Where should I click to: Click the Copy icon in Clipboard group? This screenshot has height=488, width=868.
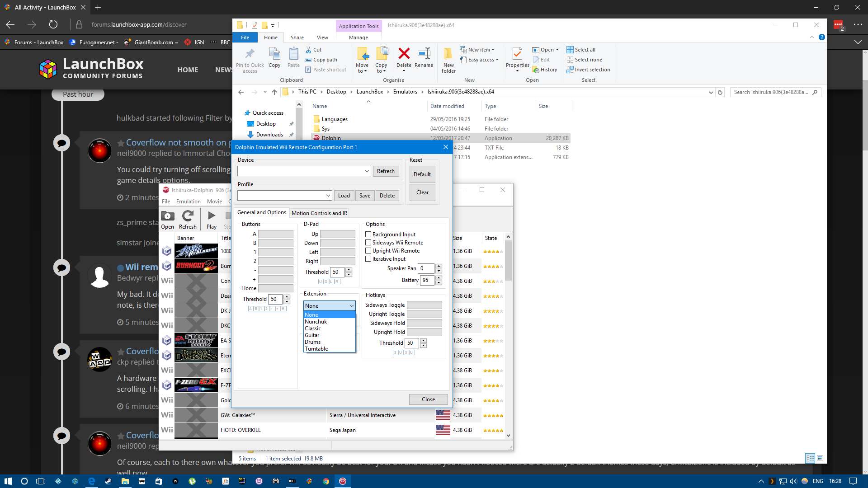[x=274, y=54]
